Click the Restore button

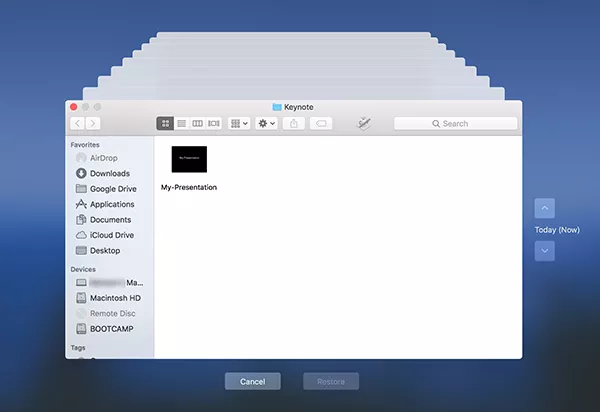click(x=331, y=381)
